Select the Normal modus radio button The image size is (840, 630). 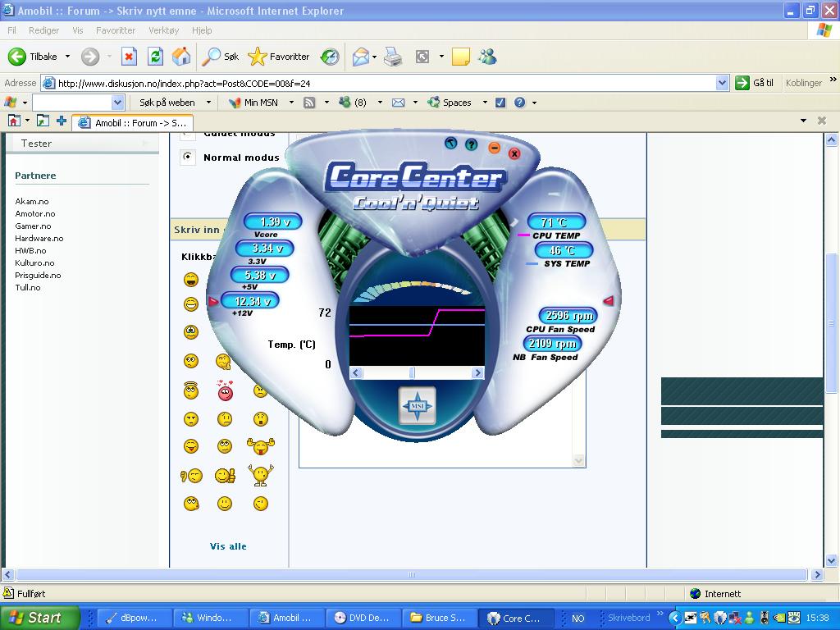click(188, 157)
